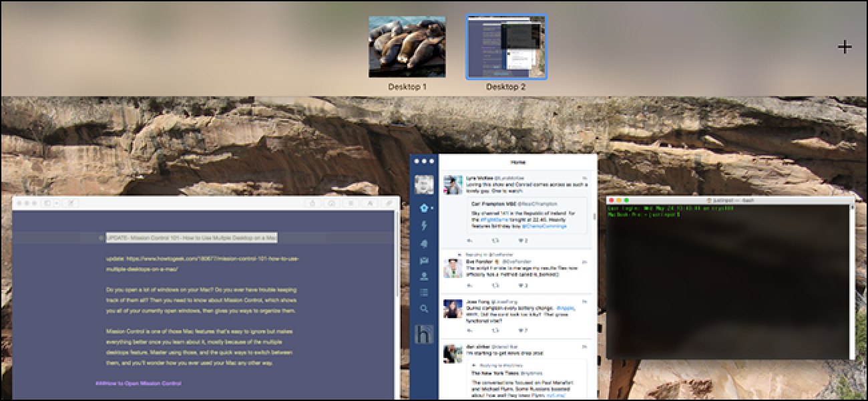This screenshot has height=401, width=868.
Task: Retweet Jose Fong's tweet
Action: coord(495,331)
